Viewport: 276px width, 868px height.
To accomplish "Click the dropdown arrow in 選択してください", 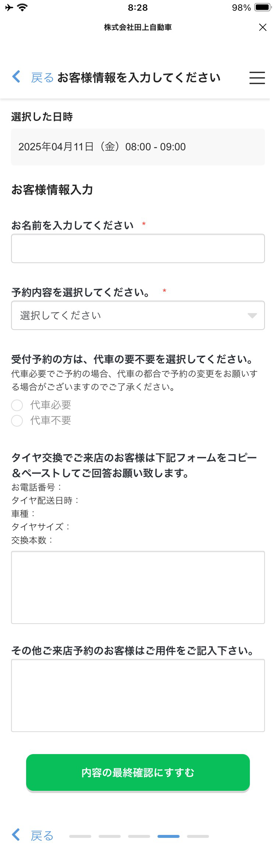I will (x=252, y=316).
